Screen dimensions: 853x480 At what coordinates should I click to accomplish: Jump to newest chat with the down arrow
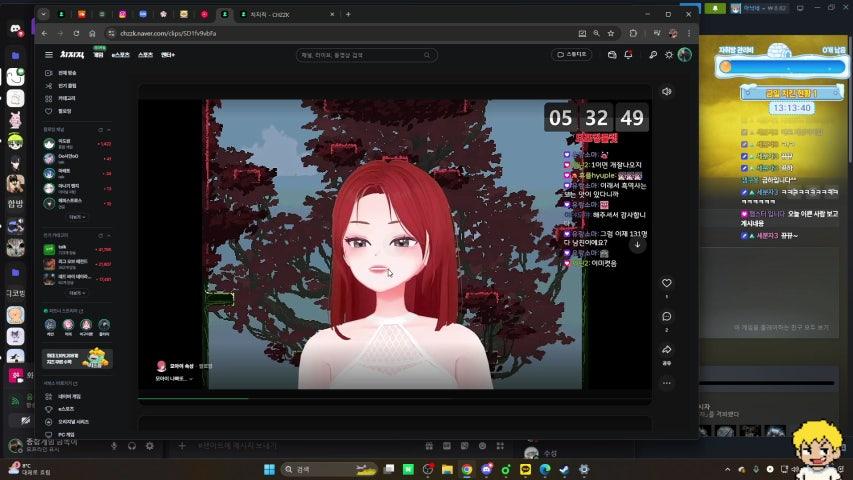click(x=638, y=245)
